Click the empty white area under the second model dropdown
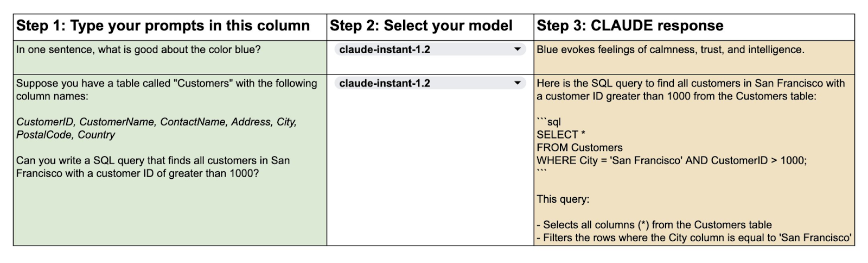The width and height of the screenshot is (868, 263). (x=430, y=168)
